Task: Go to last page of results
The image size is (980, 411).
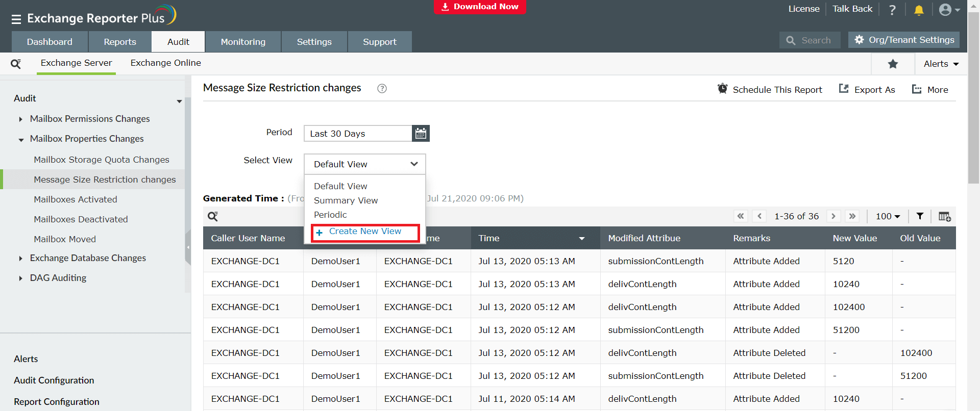Action: click(x=852, y=216)
